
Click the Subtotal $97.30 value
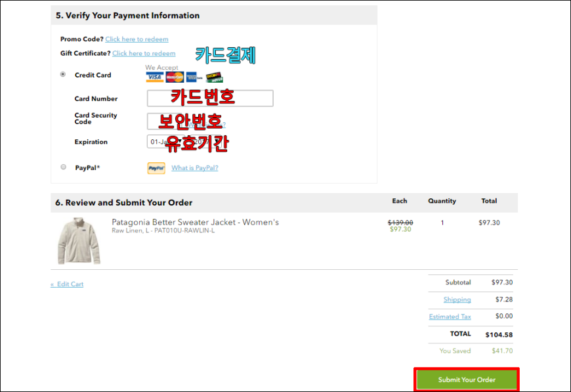pyautogui.click(x=502, y=282)
